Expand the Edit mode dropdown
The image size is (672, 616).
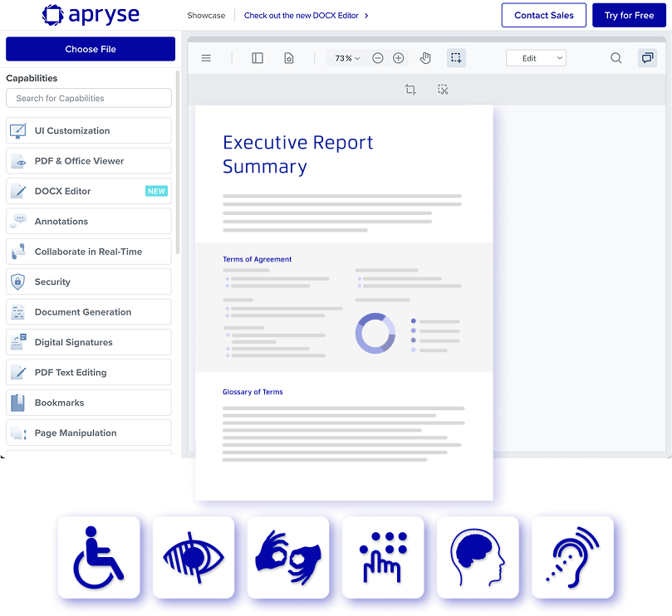[536, 58]
